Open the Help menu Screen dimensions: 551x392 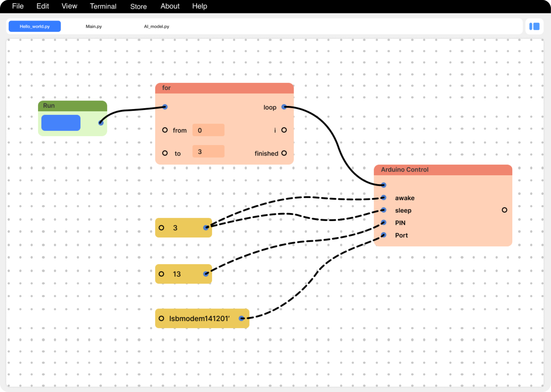199,6
